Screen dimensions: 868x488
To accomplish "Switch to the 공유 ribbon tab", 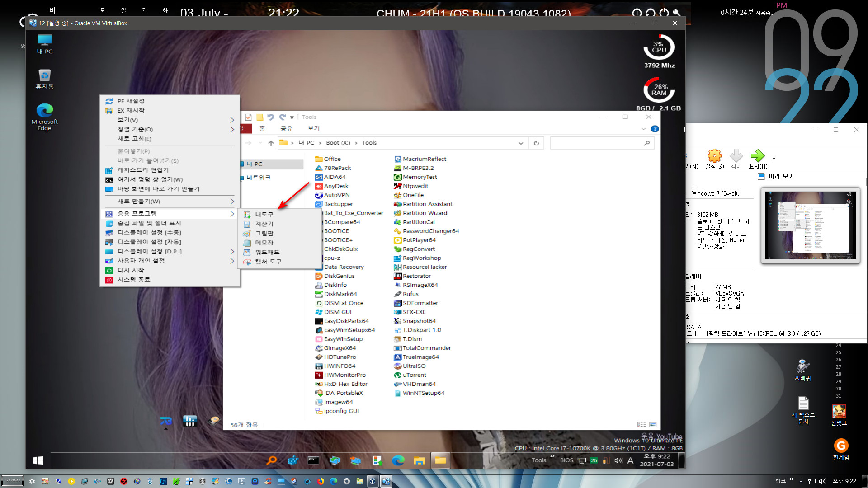I will [286, 129].
